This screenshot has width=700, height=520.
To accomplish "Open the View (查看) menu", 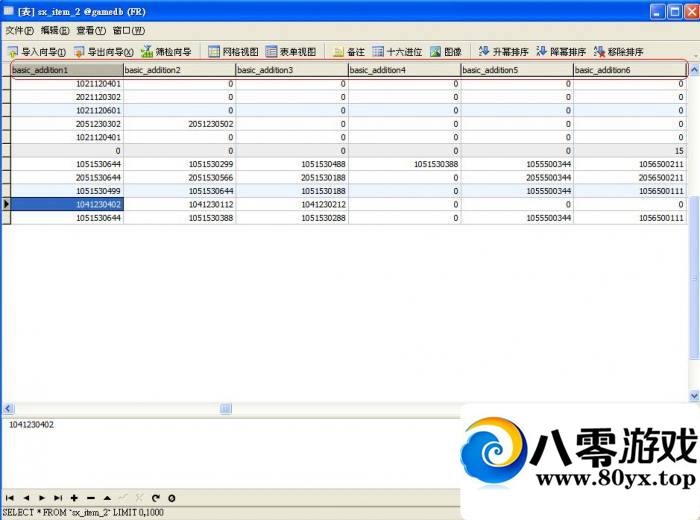I will pos(90,30).
